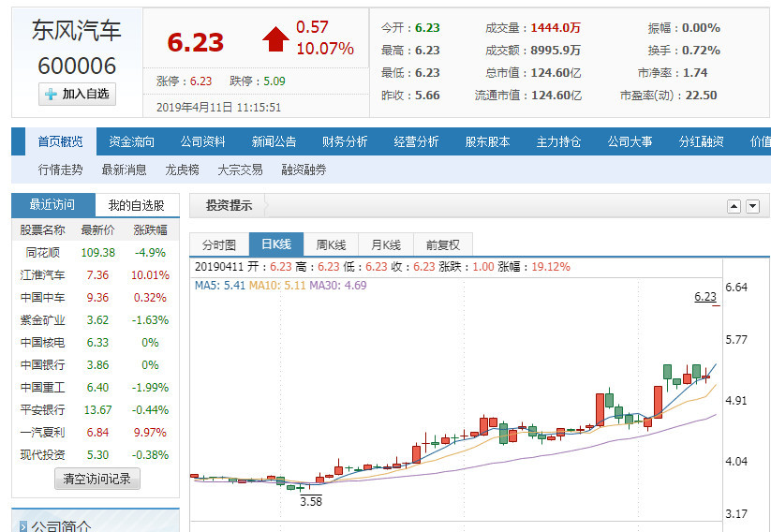Open 资金流向 in the navigation bar
The width and height of the screenshot is (771, 532).
click(131, 141)
